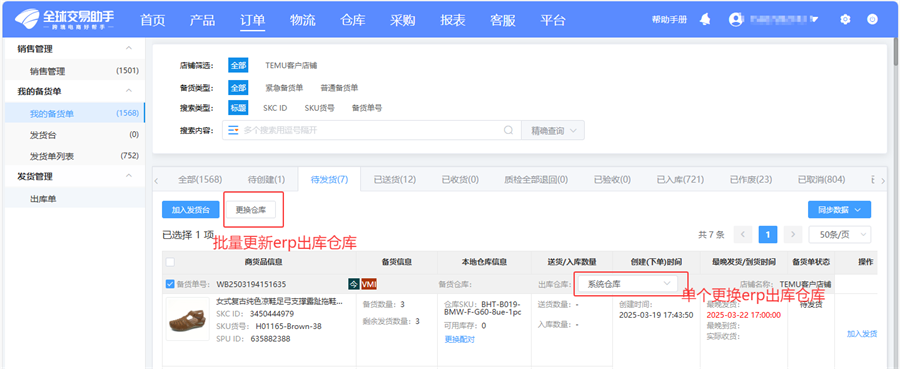Collapse the 销售管理 sidebar section
900x369 pixels.
(129, 48)
